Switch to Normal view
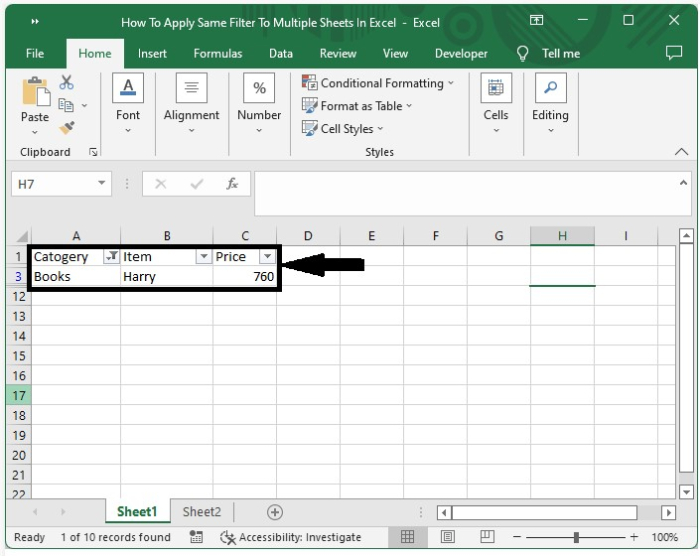Viewport: 700px width, 556px height. pyautogui.click(x=407, y=536)
